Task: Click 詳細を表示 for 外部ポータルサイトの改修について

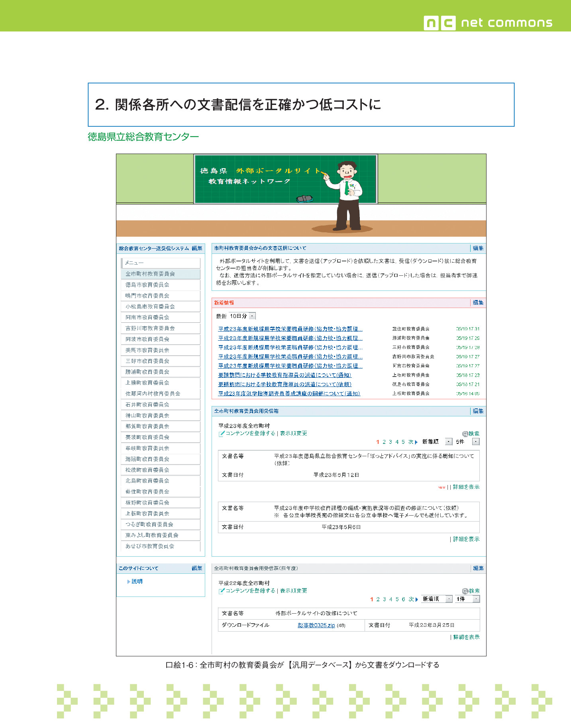Action: tap(466, 638)
